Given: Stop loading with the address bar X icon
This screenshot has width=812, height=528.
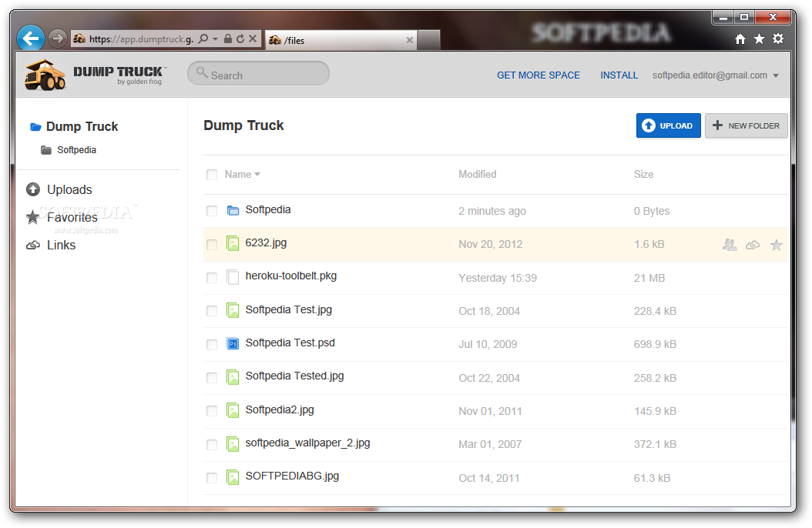Looking at the screenshot, I should click(253, 38).
